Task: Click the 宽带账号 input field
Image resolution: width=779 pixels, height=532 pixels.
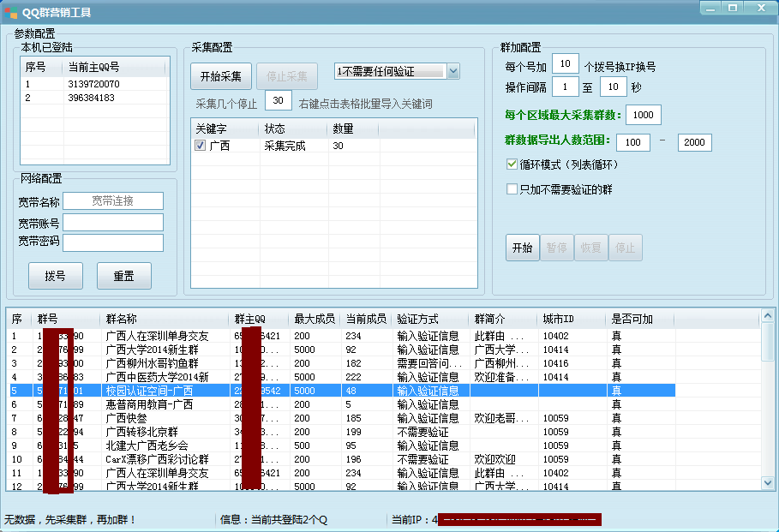Action: pos(113,222)
